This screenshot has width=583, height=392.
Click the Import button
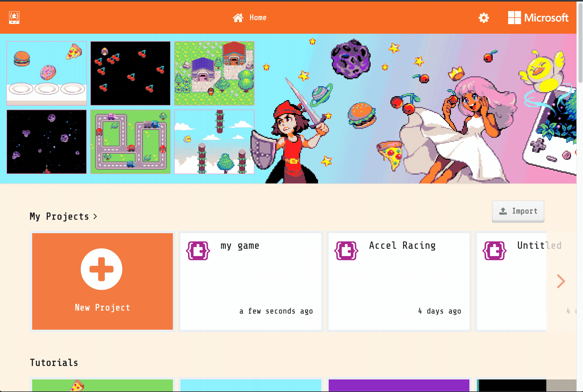pyautogui.click(x=518, y=211)
